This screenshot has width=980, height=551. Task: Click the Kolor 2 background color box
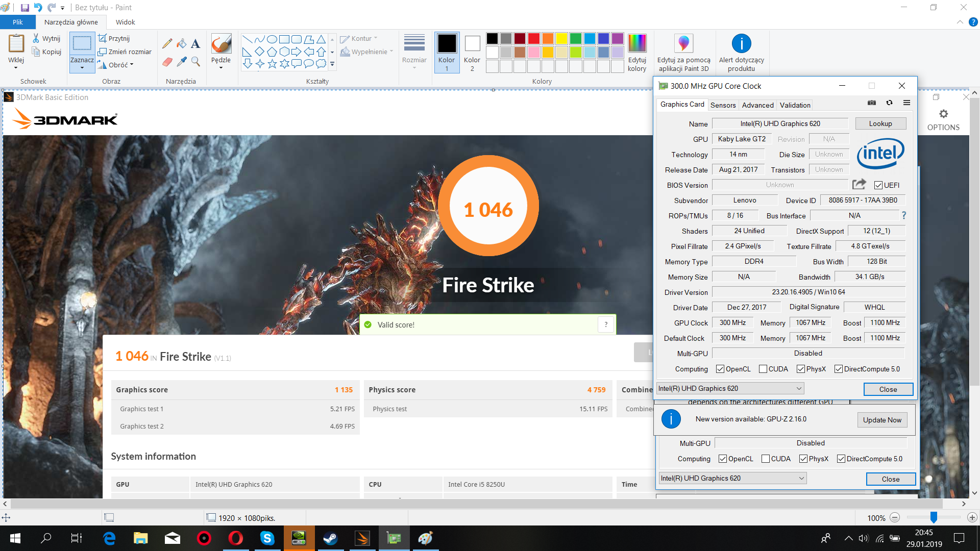coord(472,53)
